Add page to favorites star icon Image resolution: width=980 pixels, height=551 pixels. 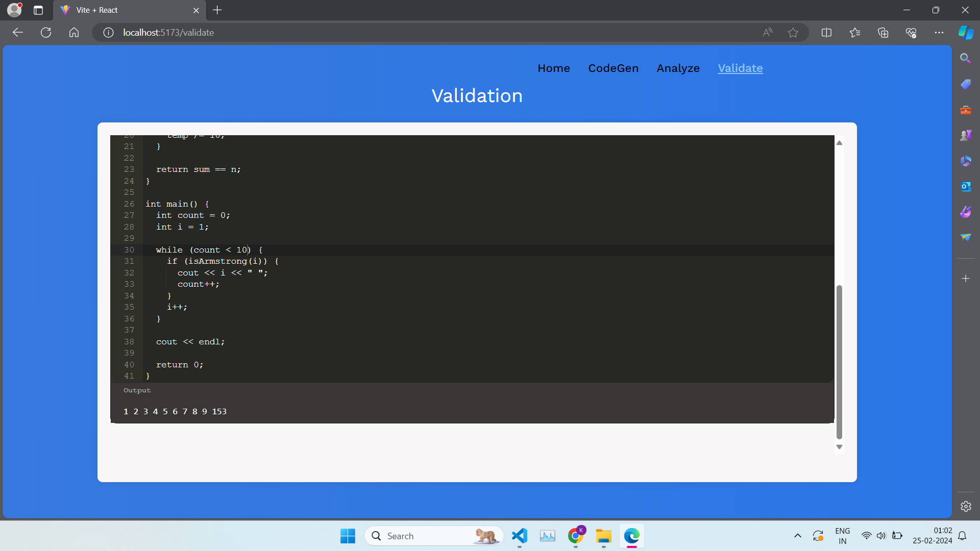[x=793, y=33]
